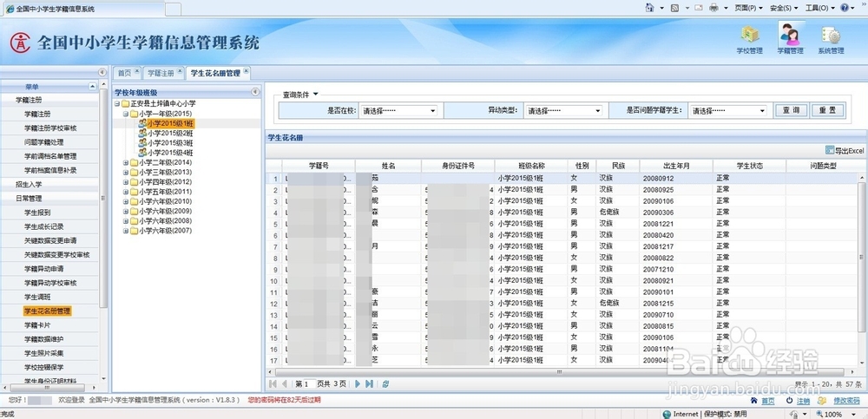Open the IE 安全(S) menu

(784, 8)
